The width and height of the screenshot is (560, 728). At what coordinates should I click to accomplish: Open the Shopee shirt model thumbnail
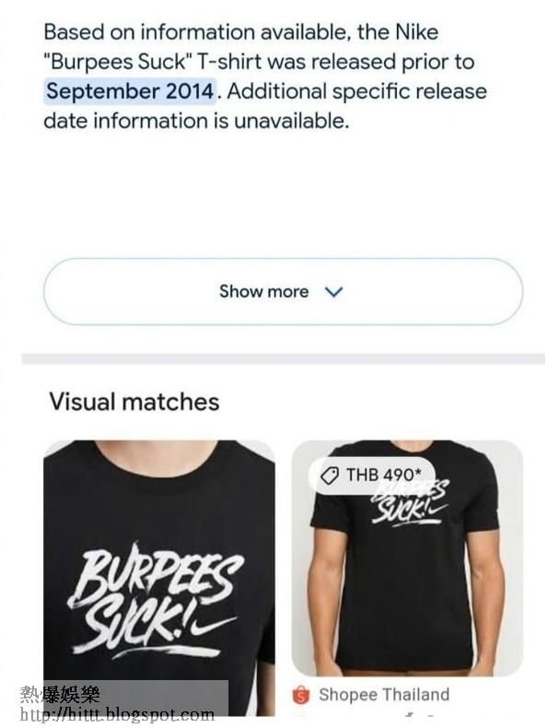click(x=407, y=558)
